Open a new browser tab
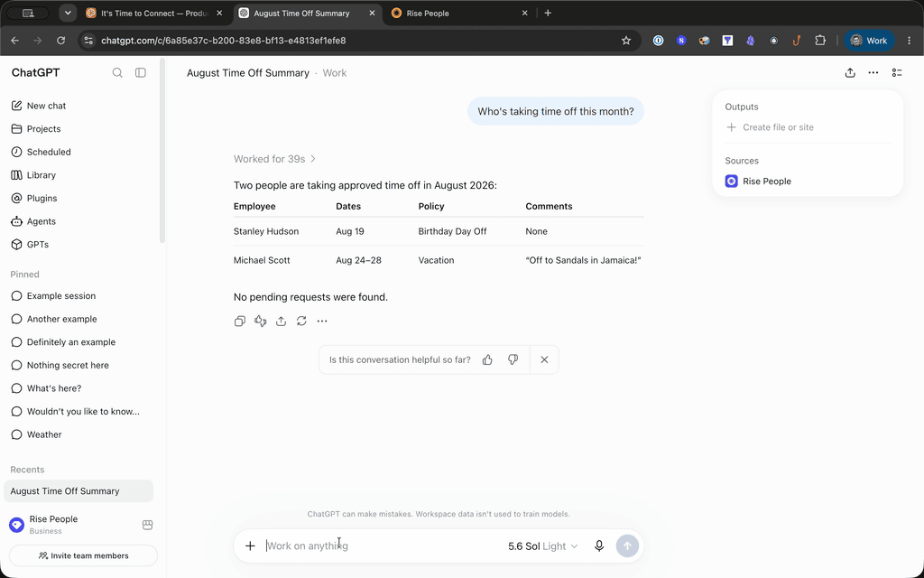Image resolution: width=924 pixels, height=578 pixels. click(548, 13)
